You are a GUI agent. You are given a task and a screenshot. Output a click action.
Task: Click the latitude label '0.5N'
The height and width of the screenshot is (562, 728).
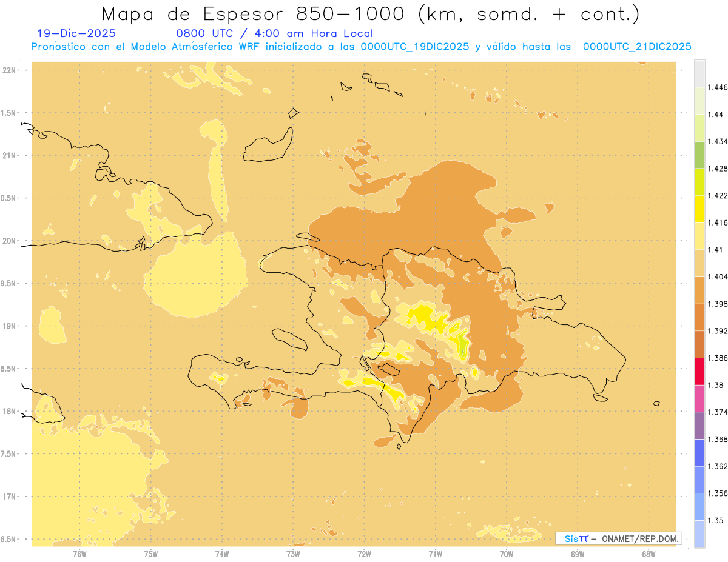[x=8, y=198]
